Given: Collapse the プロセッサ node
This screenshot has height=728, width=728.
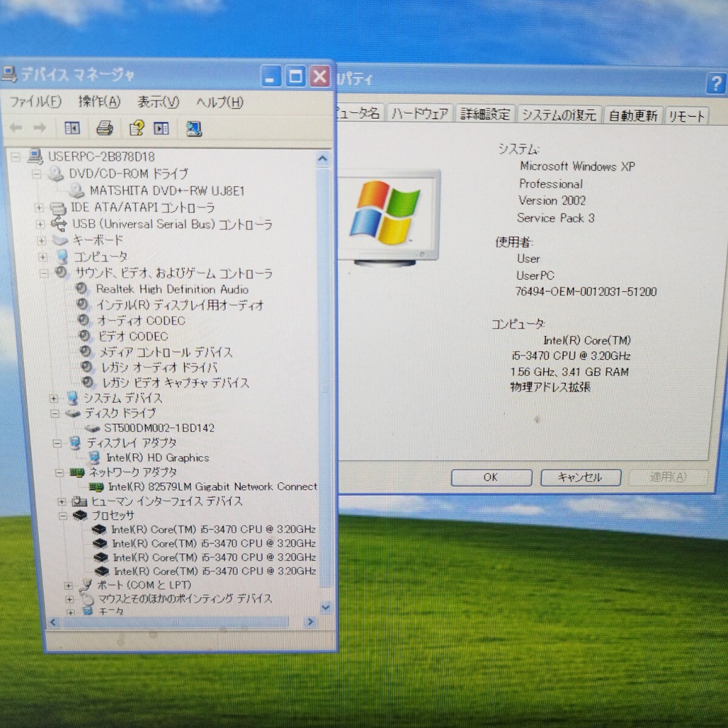Looking at the screenshot, I should click(x=62, y=516).
